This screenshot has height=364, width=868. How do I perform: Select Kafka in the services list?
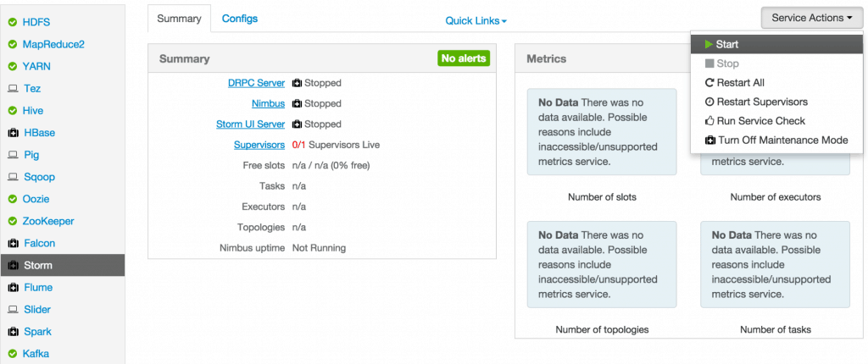click(x=37, y=354)
